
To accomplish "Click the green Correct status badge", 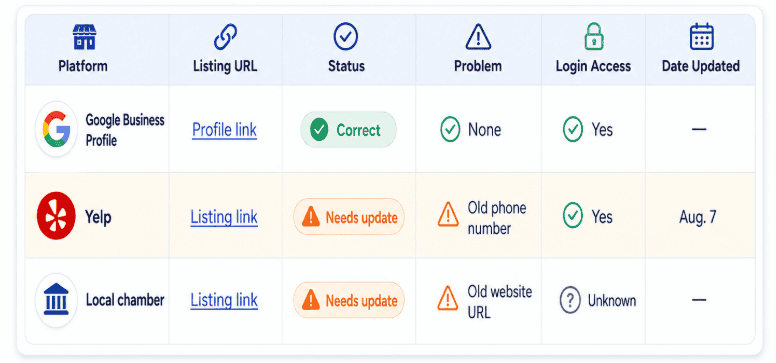I will pos(348,130).
